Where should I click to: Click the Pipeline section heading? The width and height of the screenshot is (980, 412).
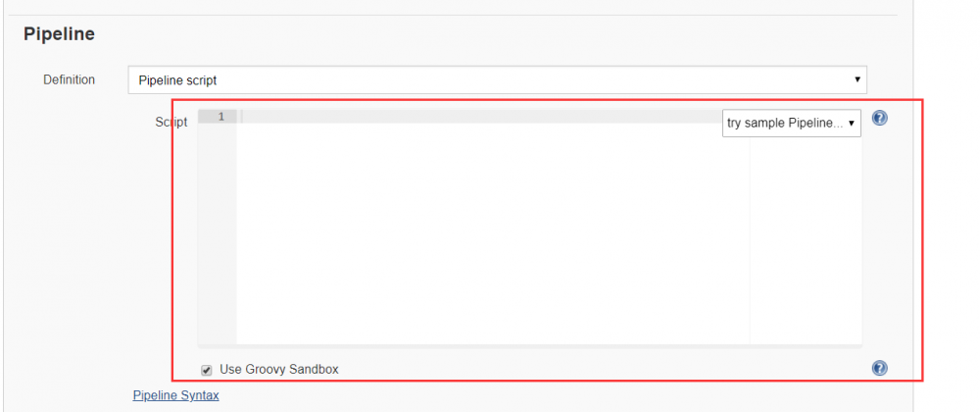(x=59, y=34)
